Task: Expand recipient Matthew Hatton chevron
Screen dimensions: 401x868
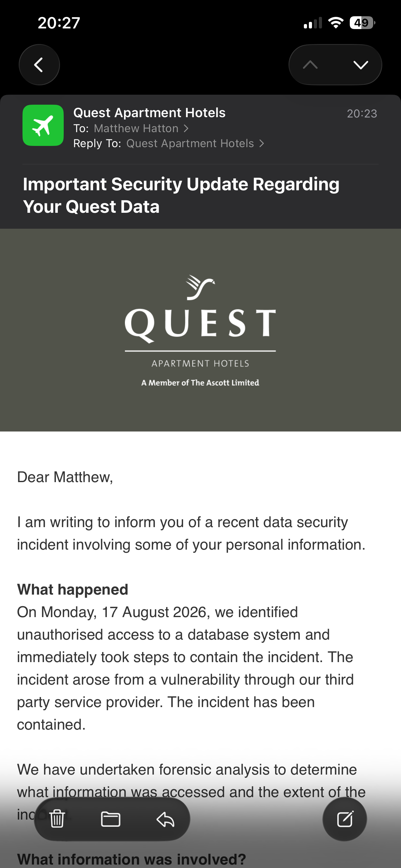Action: click(x=186, y=128)
